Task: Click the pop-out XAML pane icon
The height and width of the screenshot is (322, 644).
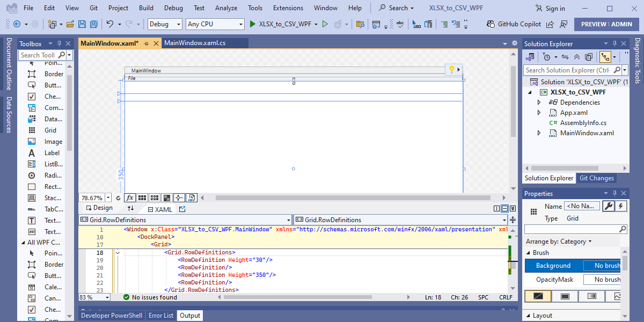Action: click(182, 209)
